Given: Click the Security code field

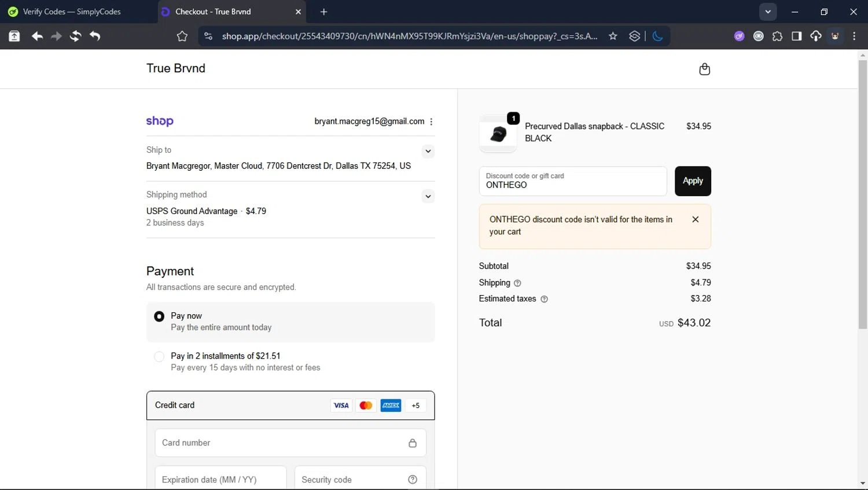Looking at the screenshot, I should (x=361, y=479).
